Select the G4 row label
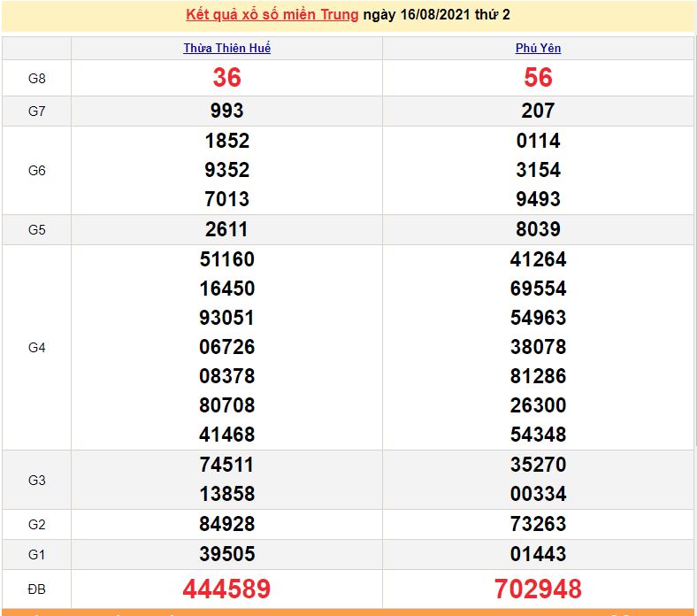Screen dimensions: 697x616 click(36, 348)
